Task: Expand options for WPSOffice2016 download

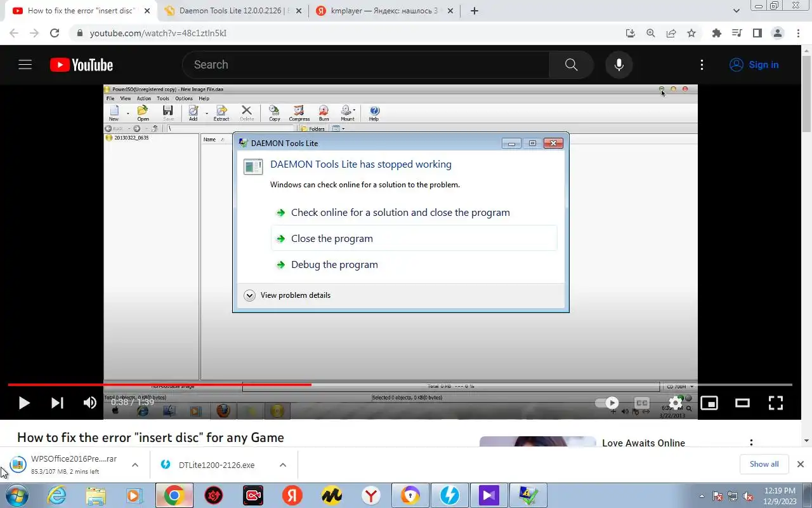Action: click(135, 465)
